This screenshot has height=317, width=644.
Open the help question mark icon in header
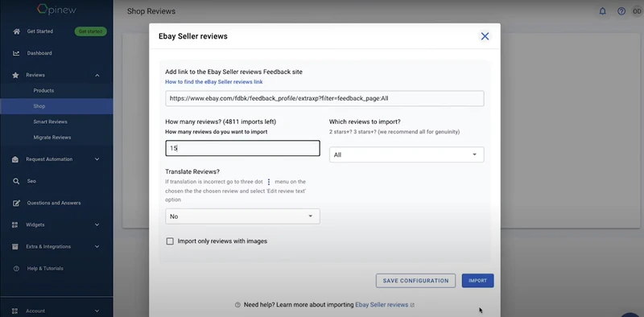pos(621,11)
